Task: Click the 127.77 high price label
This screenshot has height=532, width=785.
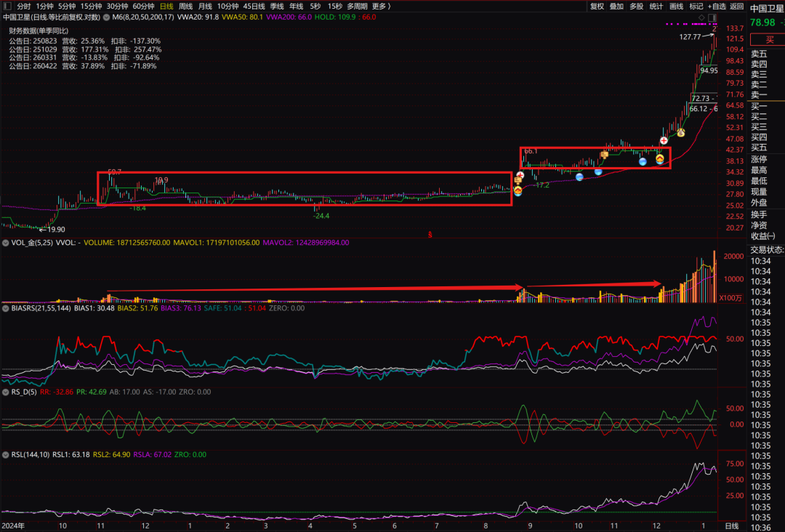Action: tap(690, 37)
